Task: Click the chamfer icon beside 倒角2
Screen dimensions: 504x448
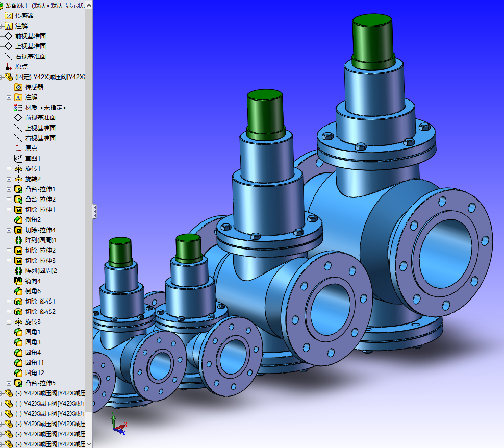Action: [18, 220]
